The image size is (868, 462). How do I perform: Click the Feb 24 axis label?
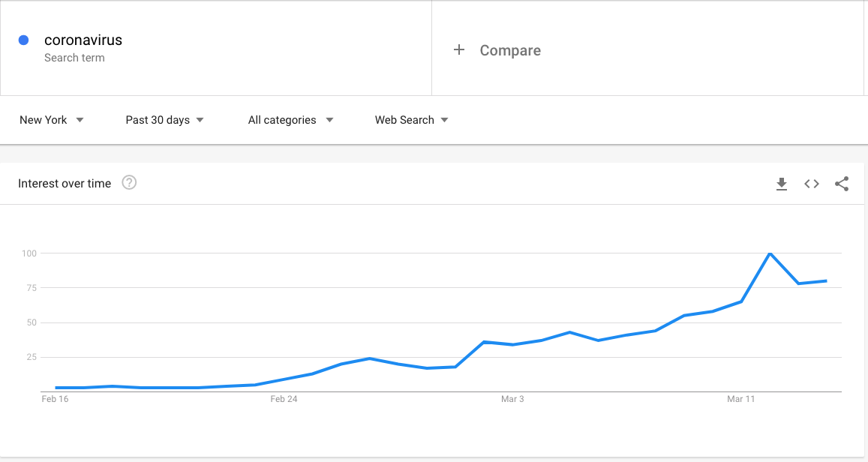click(284, 399)
